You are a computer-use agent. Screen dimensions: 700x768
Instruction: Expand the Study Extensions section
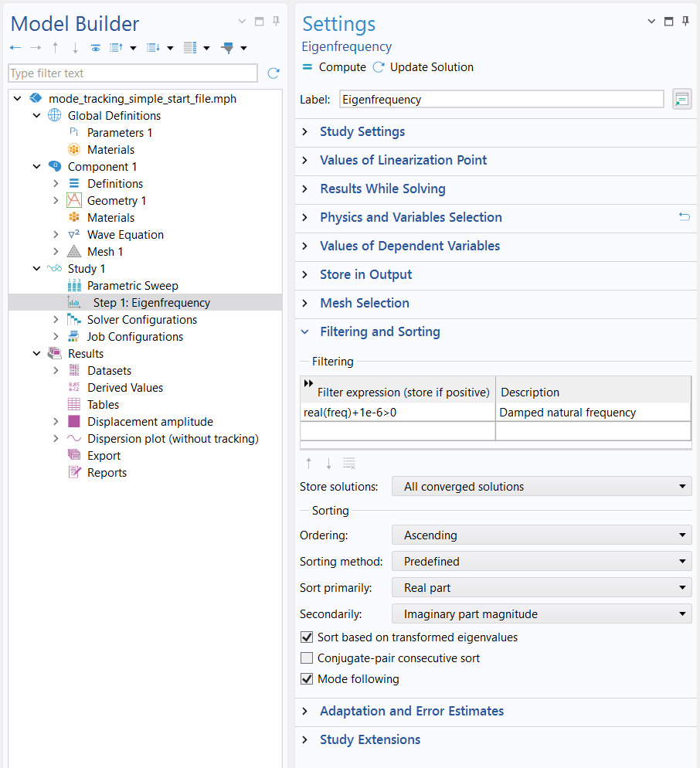coord(369,739)
